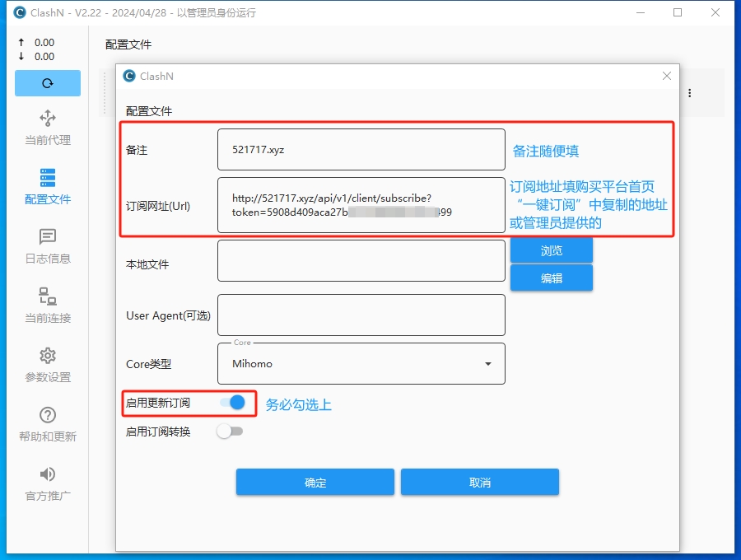Toggle the subscription conversion switch off state
Image resolution: width=741 pixels, height=560 pixels.
230,431
